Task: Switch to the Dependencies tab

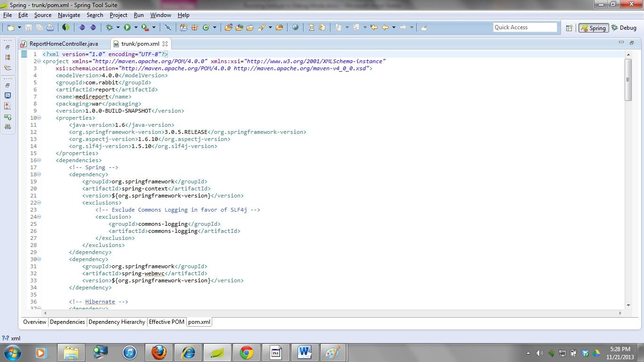Action: 67,322
